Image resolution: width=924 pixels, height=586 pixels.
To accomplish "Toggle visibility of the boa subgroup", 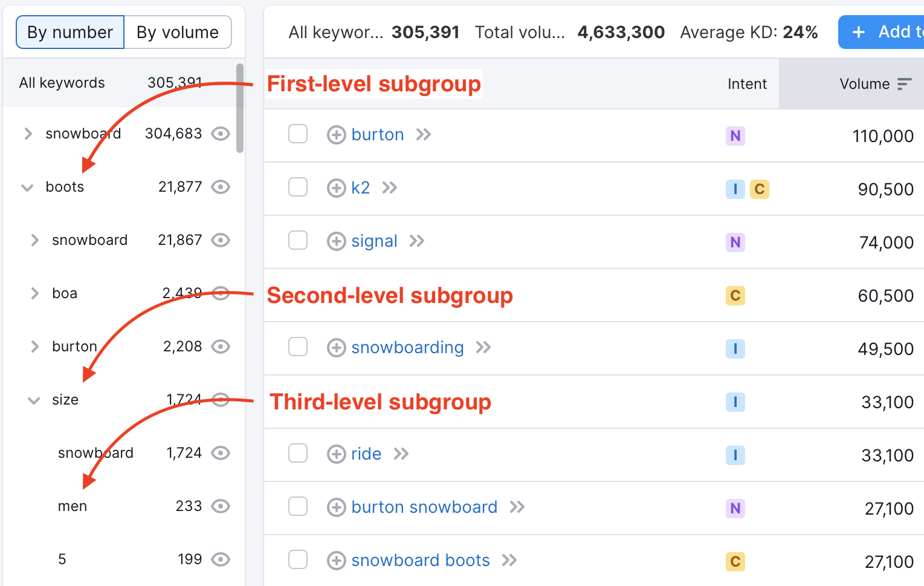I will [x=220, y=293].
